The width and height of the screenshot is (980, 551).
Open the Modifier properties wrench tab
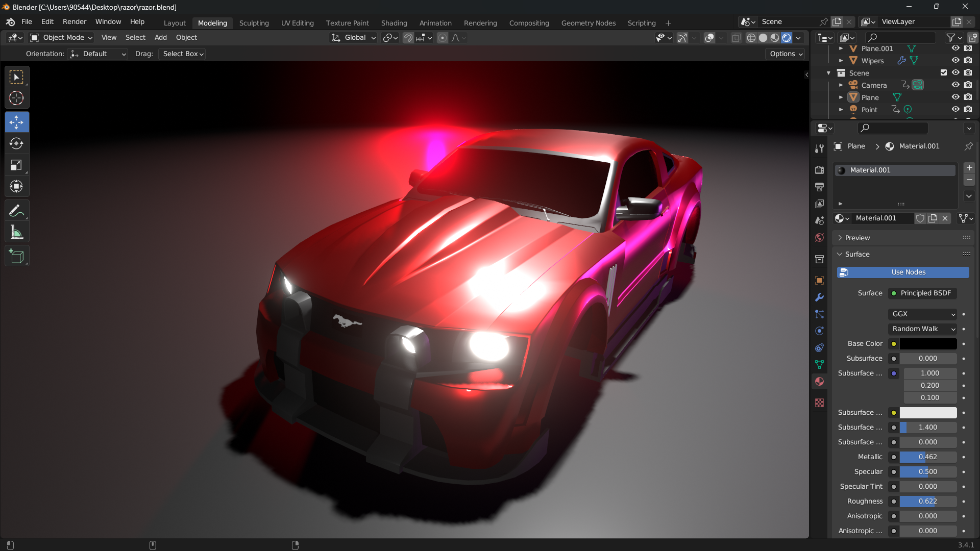click(819, 297)
